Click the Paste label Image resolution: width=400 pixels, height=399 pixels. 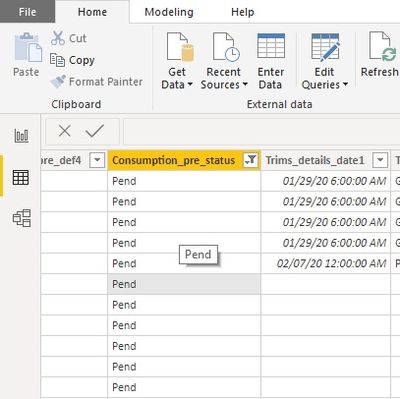coord(26,72)
